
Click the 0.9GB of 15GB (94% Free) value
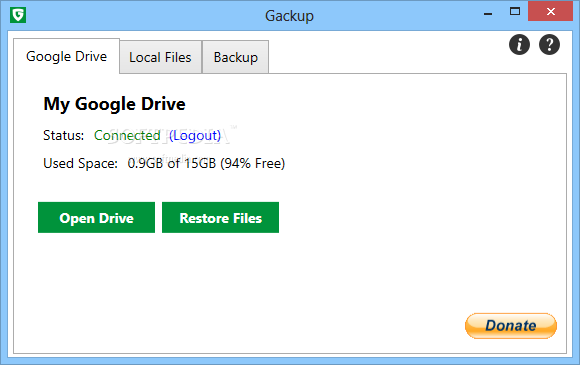206,163
